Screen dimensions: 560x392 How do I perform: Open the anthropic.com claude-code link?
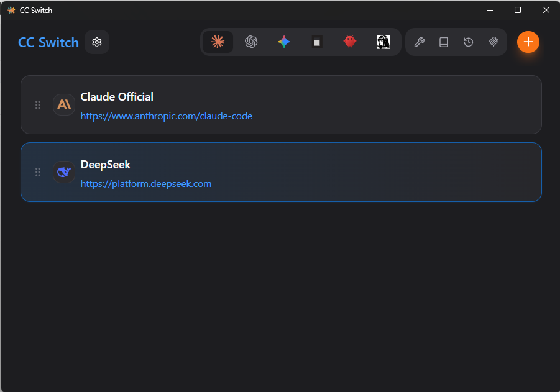click(x=167, y=116)
